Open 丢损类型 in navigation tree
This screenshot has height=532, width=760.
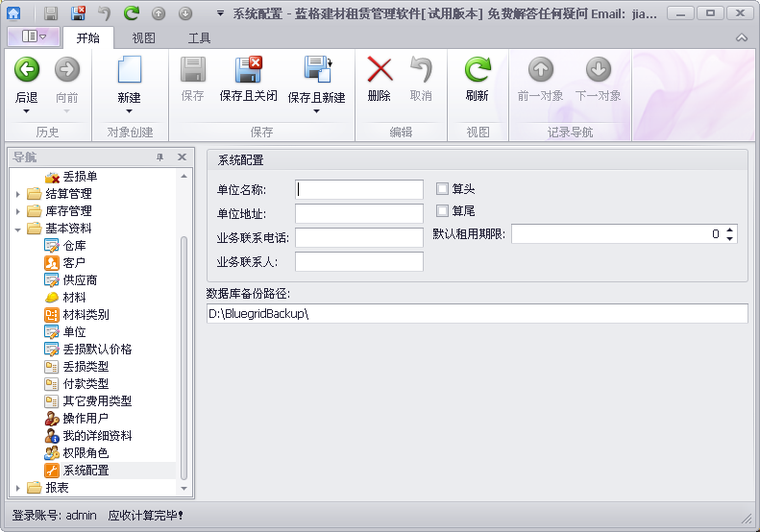86,367
